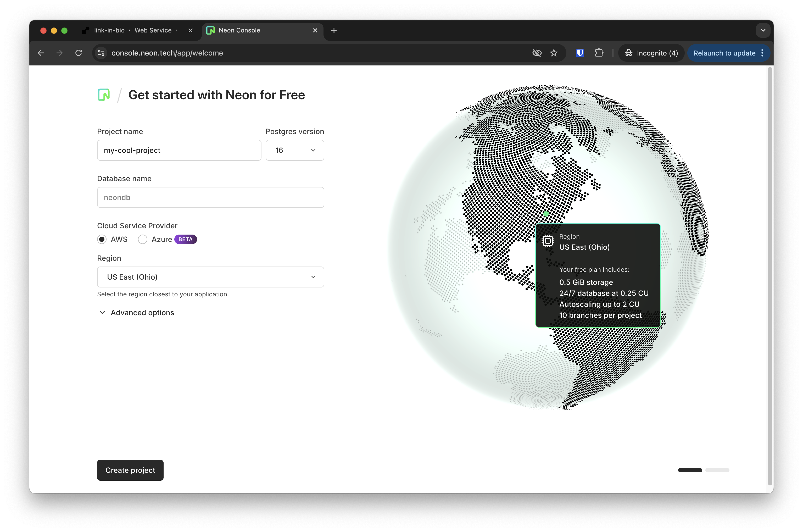The height and width of the screenshot is (532, 803).
Task: Open the Bitwarden shield extension
Action: coord(580,53)
